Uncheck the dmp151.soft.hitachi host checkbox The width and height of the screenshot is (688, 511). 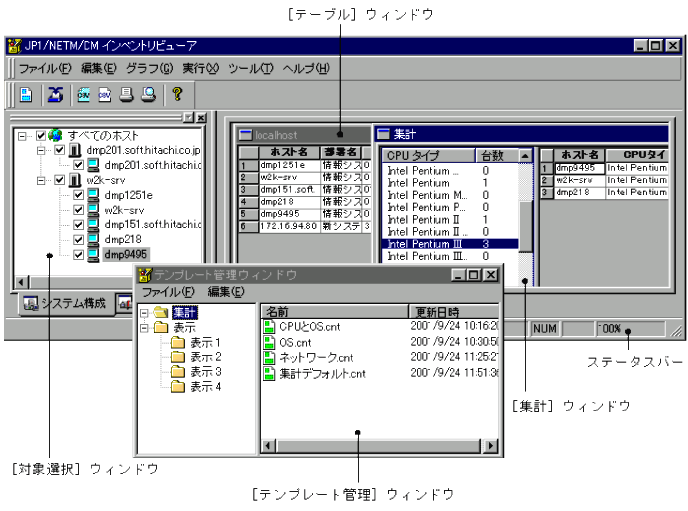(x=79, y=225)
